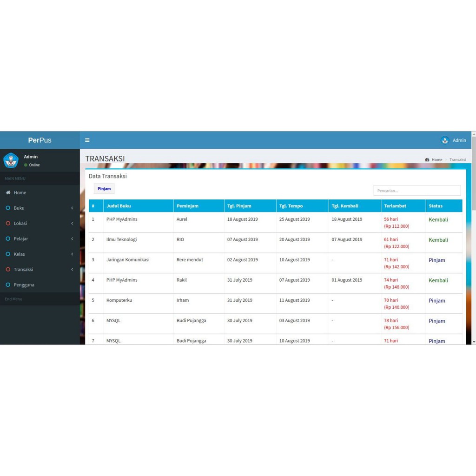The width and height of the screenshot is (476, 476).
Task: Open the Buku menu item
Action: [40, 208]
